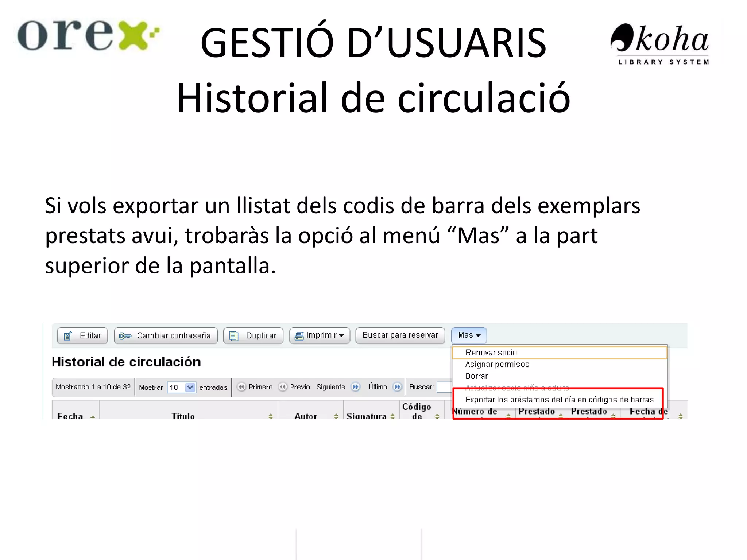
Task: Click the Mostrando 1 a 10 de 32 text
Action: point(93,387)
